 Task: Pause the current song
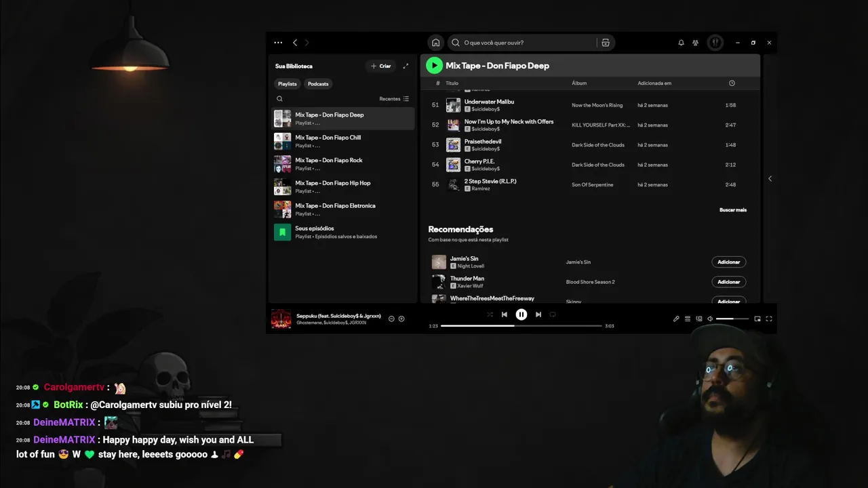tap(521, 314)
